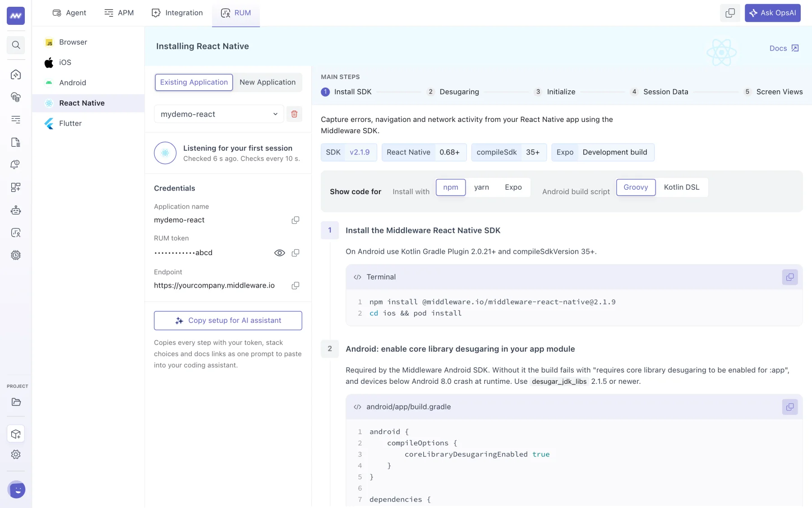Image resolution: width=812 pixels, height=508 pixels.
Task: Copy the Terminal code block
Action: [x=790, y=277]
